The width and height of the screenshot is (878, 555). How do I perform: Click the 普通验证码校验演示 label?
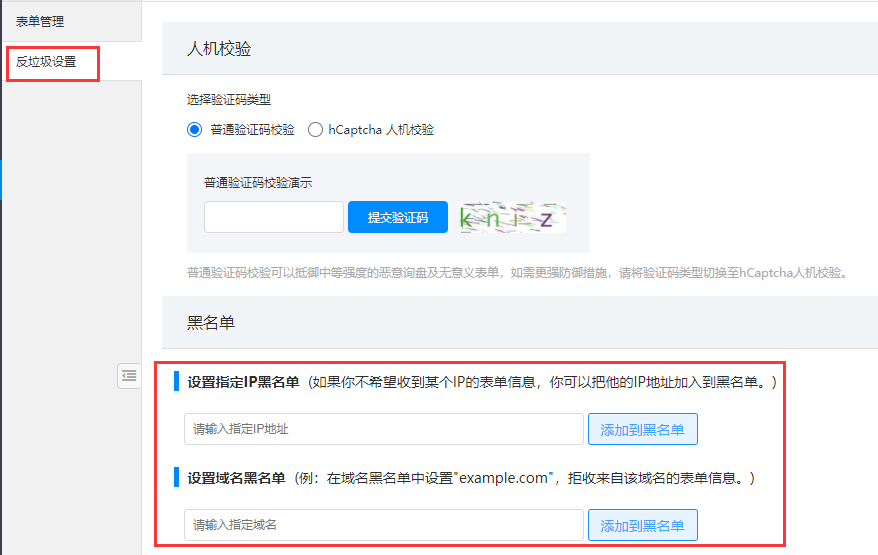258,183
